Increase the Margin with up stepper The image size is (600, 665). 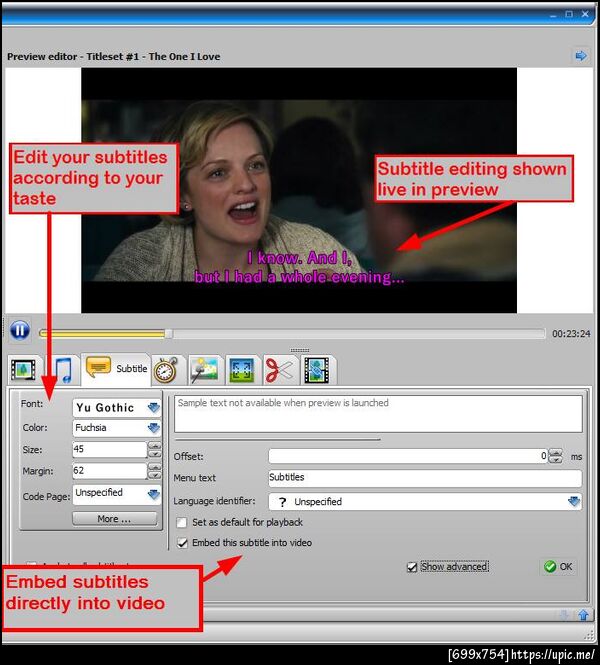coord(155,467)
